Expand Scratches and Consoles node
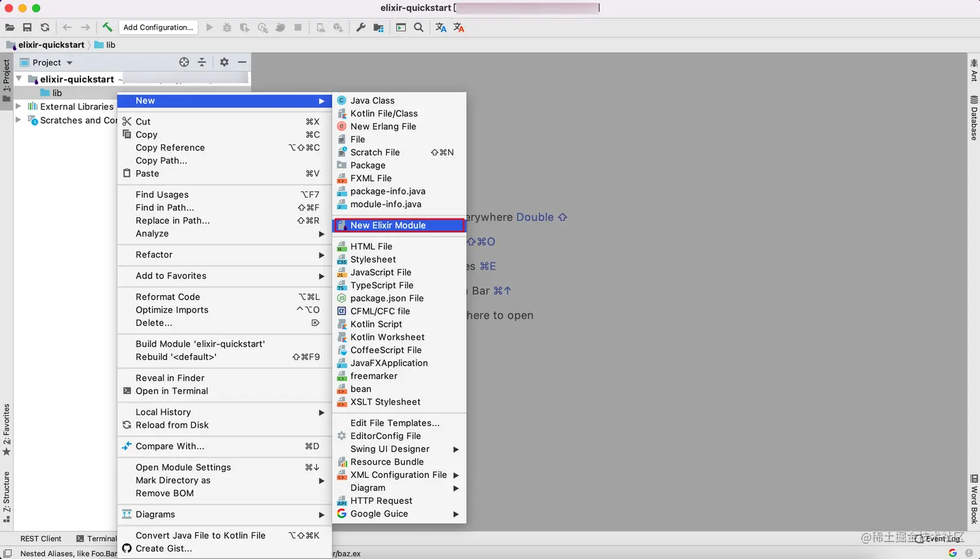Image resolution: width=980 pixels, height=559 pixels. pos(18,120)
